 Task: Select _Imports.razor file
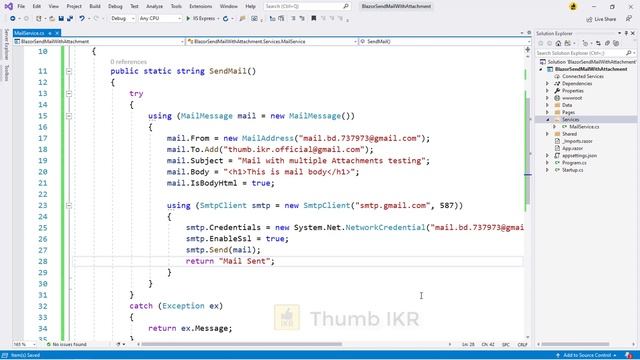click(577, 141)
